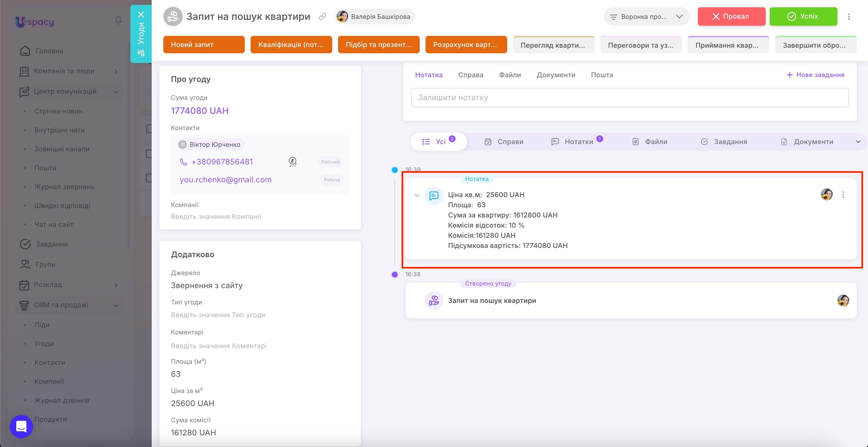The height and width of the screenshot is (447, 868).
Task: Open Стрічка новин
Action: point(58,111)
